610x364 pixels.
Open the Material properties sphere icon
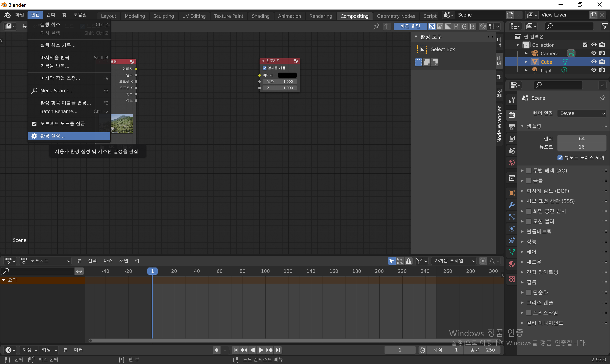[512, 264]
